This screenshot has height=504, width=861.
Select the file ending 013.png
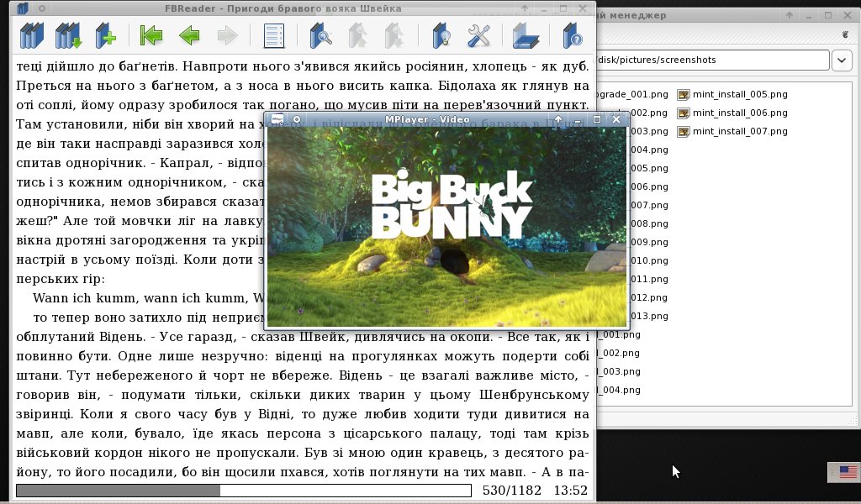click(649, 316)
